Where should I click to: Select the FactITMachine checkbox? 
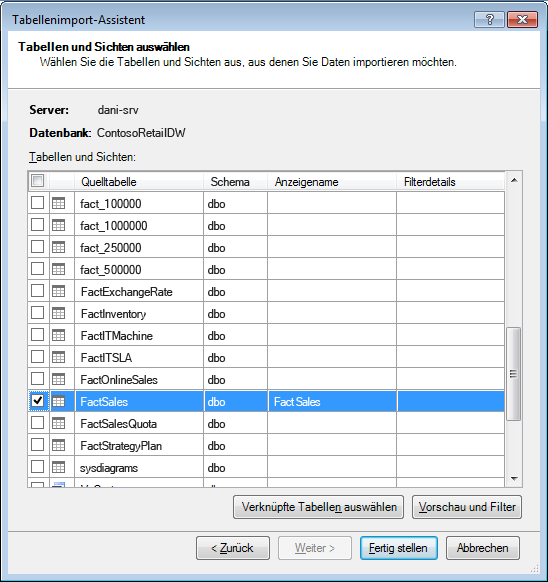37,335
